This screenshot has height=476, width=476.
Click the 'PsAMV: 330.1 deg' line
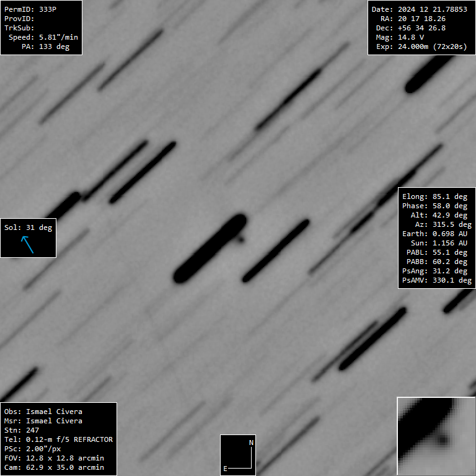[x=437, y=280]
